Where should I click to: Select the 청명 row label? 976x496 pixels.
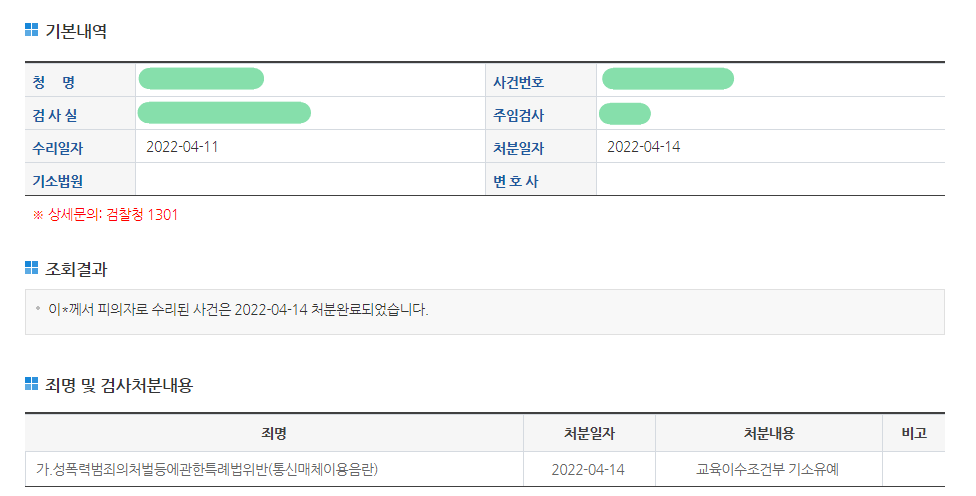click(x=53, y=82)
